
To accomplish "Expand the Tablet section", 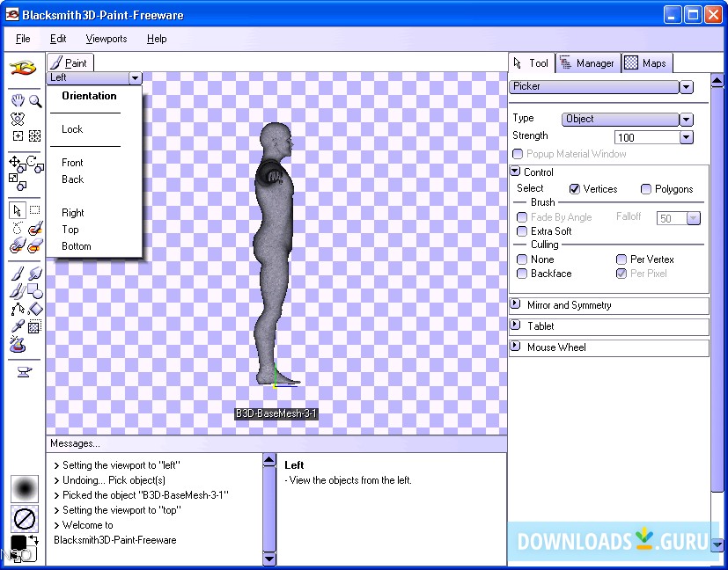I will 515,326.
